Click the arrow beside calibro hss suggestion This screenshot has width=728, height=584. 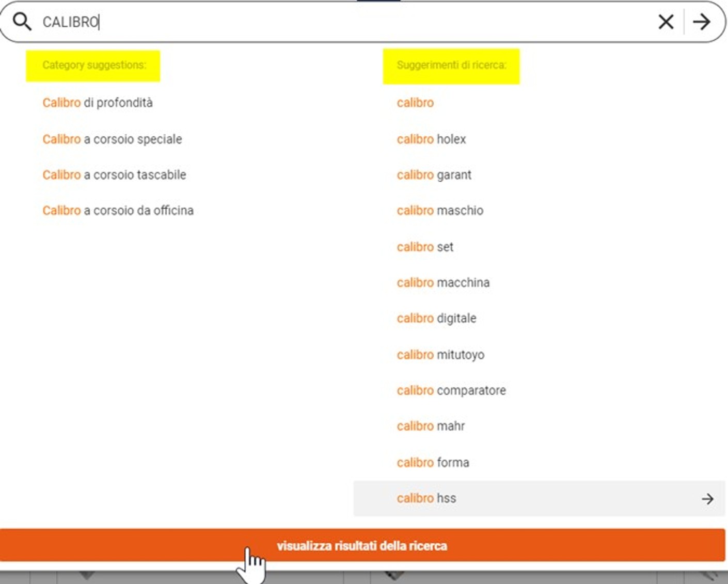pos(707,499)
